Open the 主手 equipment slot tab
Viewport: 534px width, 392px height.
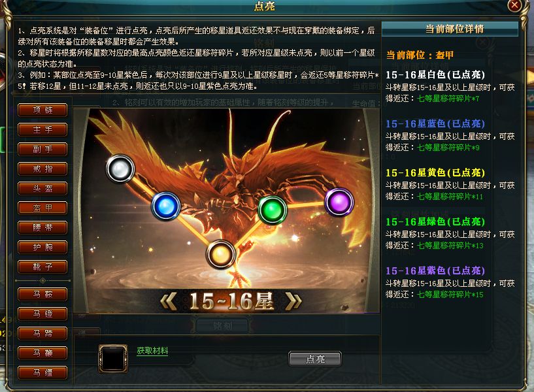click(x=42, y=129)
